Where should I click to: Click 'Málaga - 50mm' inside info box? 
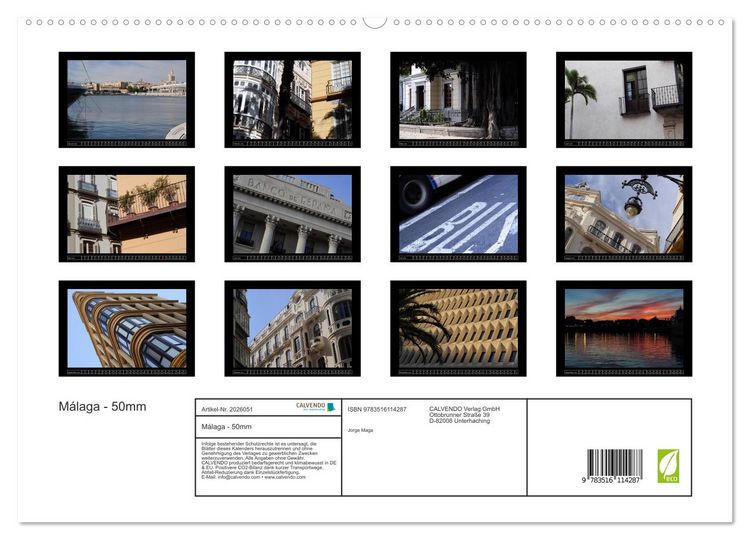point(226,427)
